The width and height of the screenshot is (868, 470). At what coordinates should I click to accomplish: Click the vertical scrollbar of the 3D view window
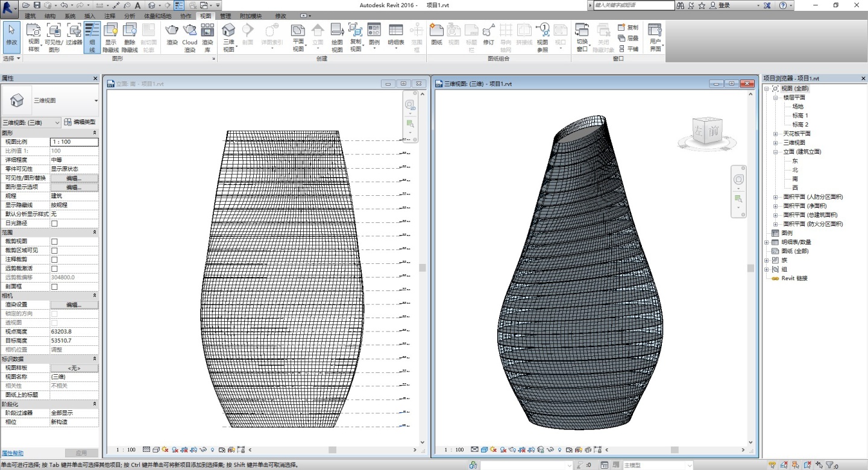[750, 268]
